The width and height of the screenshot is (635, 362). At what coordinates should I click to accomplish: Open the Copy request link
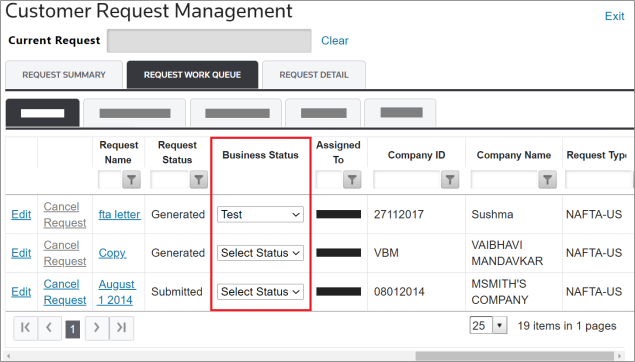(112, 253)
